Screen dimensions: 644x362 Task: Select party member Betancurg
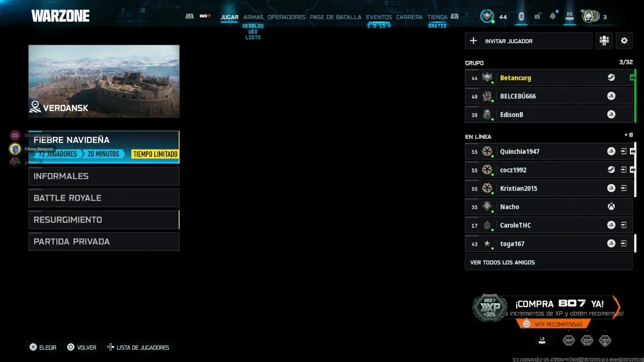(548, 78)
